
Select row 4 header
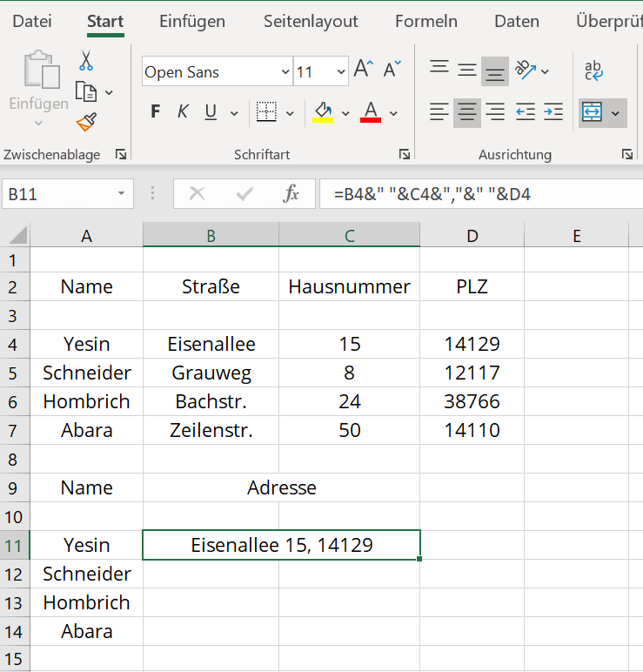point(15,344)
